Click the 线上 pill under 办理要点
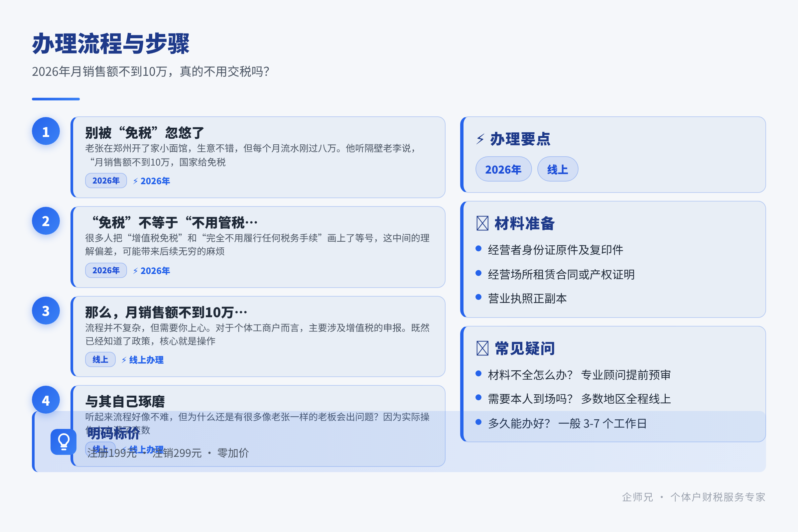 (x=558, y=169)
